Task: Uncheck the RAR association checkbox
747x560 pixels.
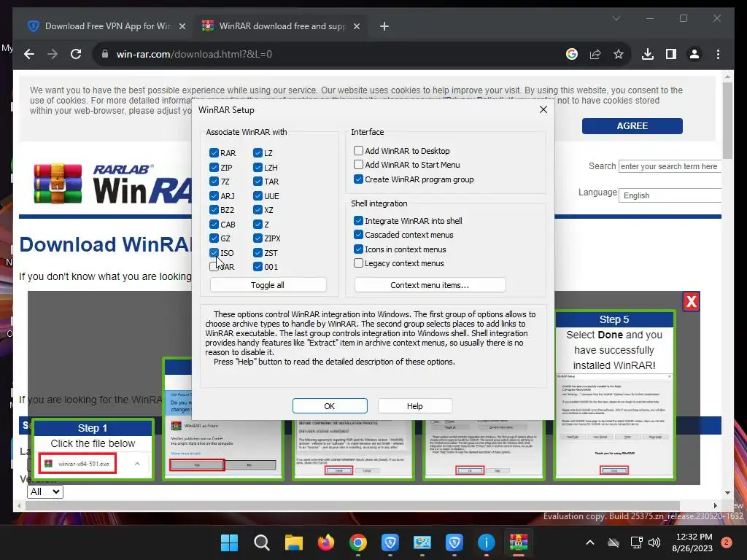Action: click(x=214, y=153)
